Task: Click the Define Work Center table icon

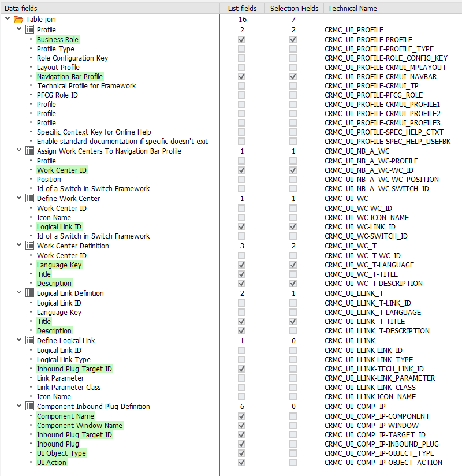Action: [x=29, y=198]
